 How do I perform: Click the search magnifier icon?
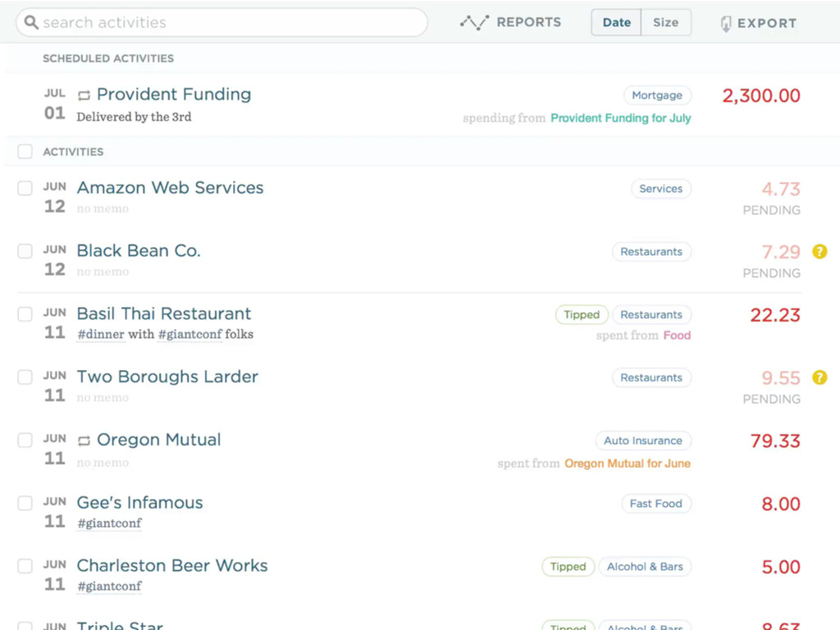(32, 22)
